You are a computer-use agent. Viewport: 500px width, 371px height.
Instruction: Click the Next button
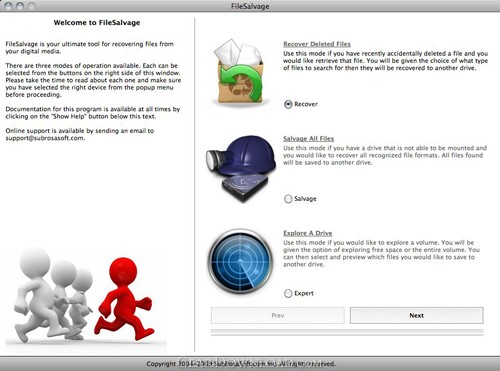416,315
